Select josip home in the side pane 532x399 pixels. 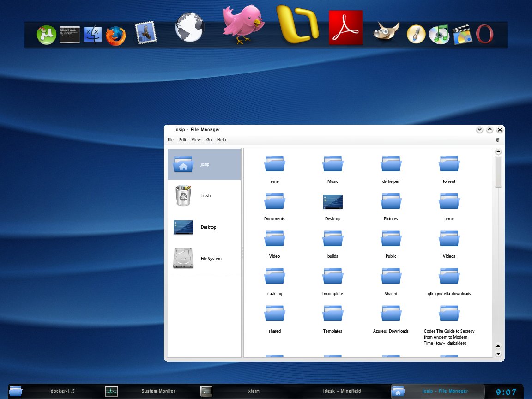tap(204, 164)
